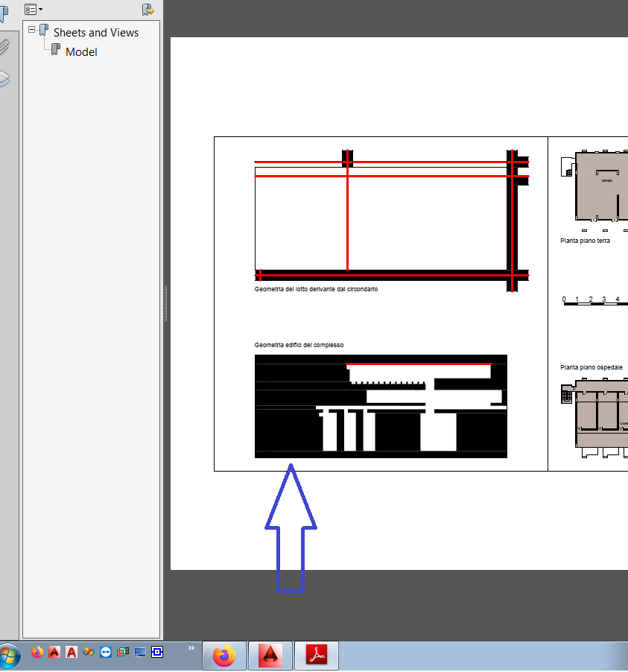Click the remote desktop icon in quick launch
Viewport: 628px width, 672px height.
click(139, 653)
